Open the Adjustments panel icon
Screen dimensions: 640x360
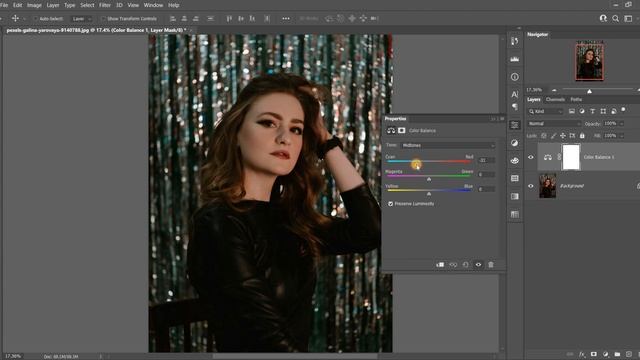[x=515, y=143]
